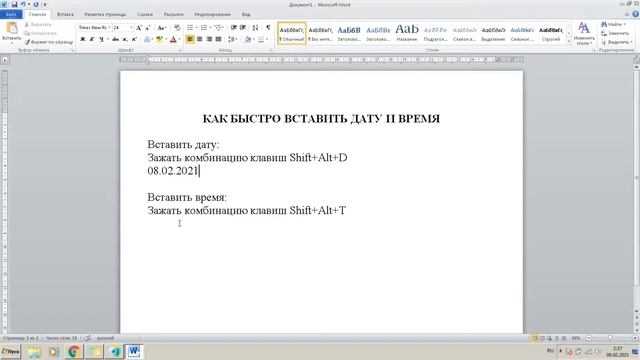The height and width of the screenshot is (360, 640).
Task: Toggle Bold (Ж) formatting
Action: (83, 39)
